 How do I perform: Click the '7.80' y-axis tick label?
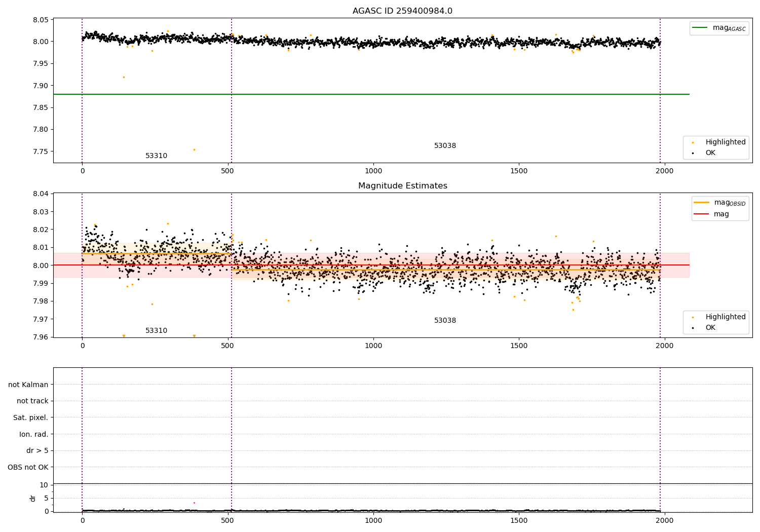coord(41,130)
